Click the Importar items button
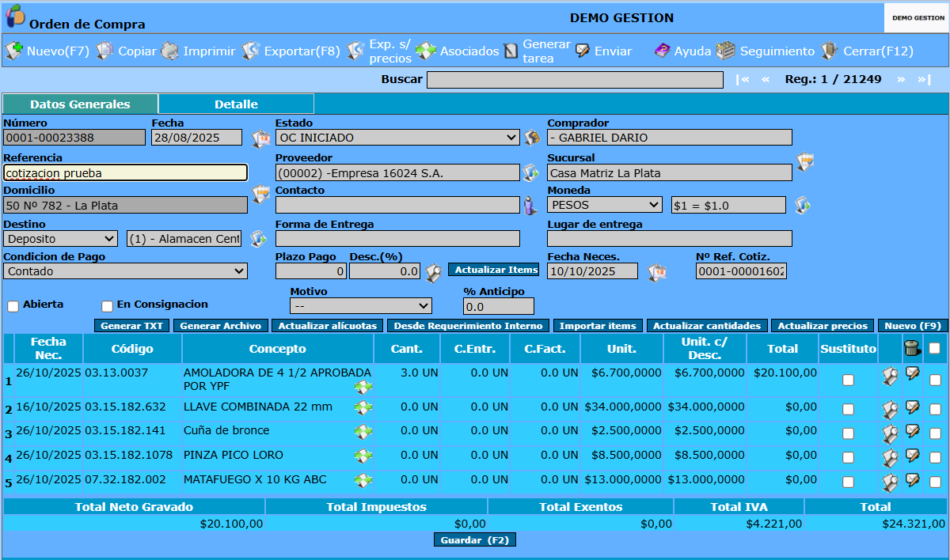This screenshot has width=950, height=560. pos(598,326)
